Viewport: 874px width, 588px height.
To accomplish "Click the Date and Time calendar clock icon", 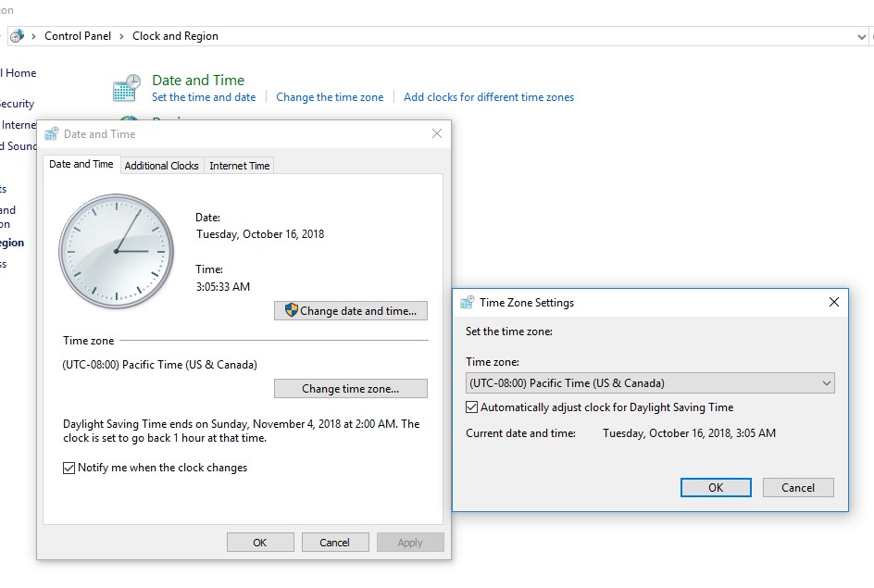I will point(126,88).
